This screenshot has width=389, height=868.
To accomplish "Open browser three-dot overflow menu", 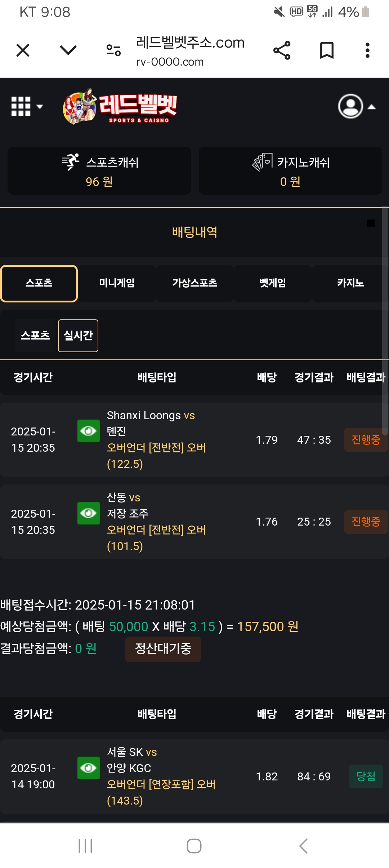I will [x=367, y=50].
